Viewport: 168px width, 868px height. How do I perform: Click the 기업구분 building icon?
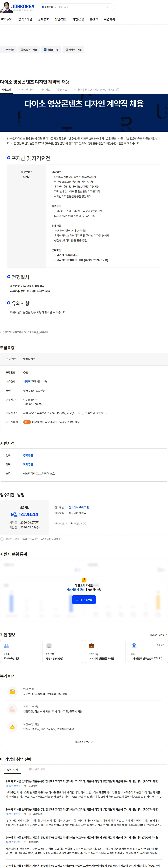(49, 646)
